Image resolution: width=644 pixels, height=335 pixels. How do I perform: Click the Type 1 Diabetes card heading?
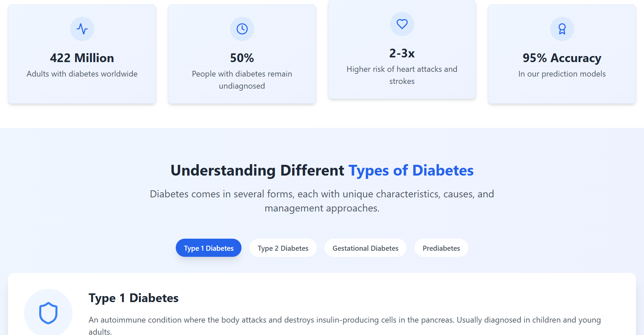[x=133, y=298]
